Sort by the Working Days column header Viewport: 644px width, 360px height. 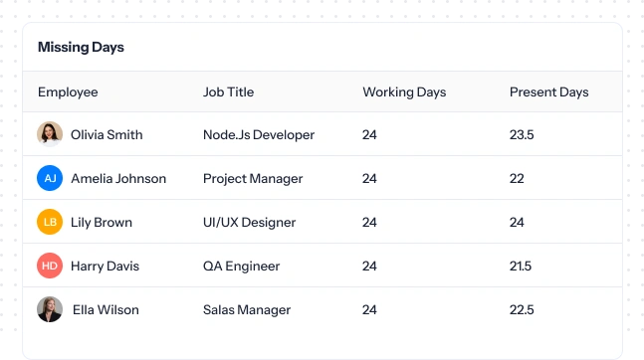(x=404, y=92)
